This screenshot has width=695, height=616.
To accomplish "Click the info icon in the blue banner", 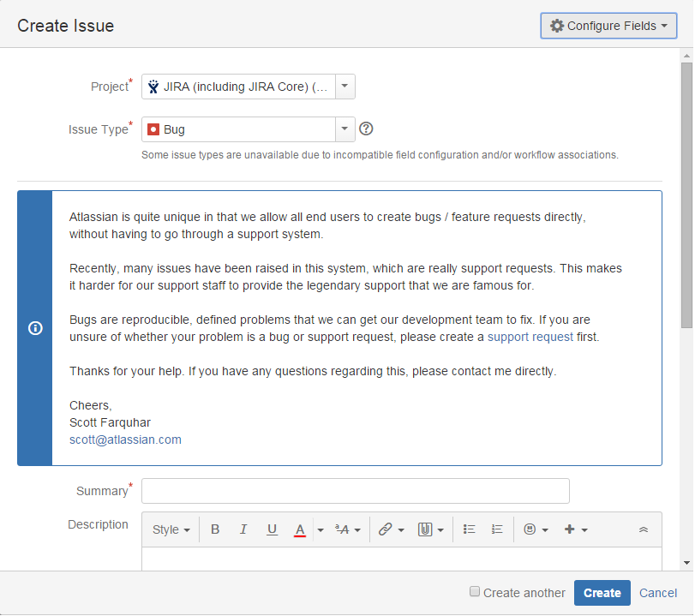I will point(35,328).
